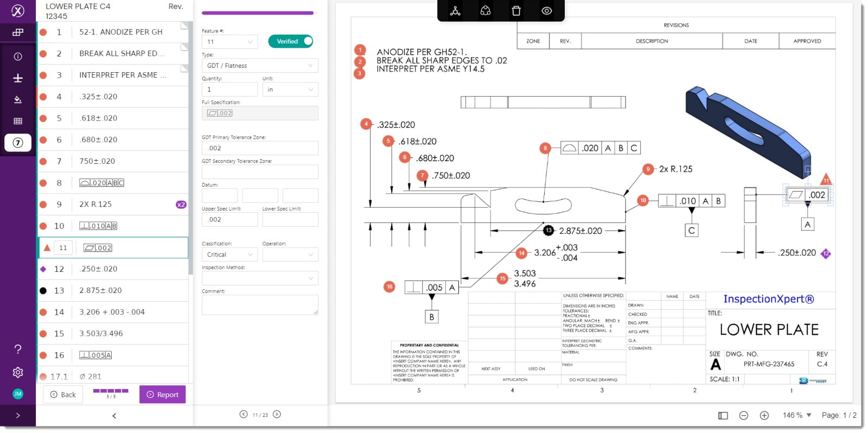The height and width of the screenshot is (433, 868).
Task: Click the zoom out minus icon
Action: pos(744,416)
